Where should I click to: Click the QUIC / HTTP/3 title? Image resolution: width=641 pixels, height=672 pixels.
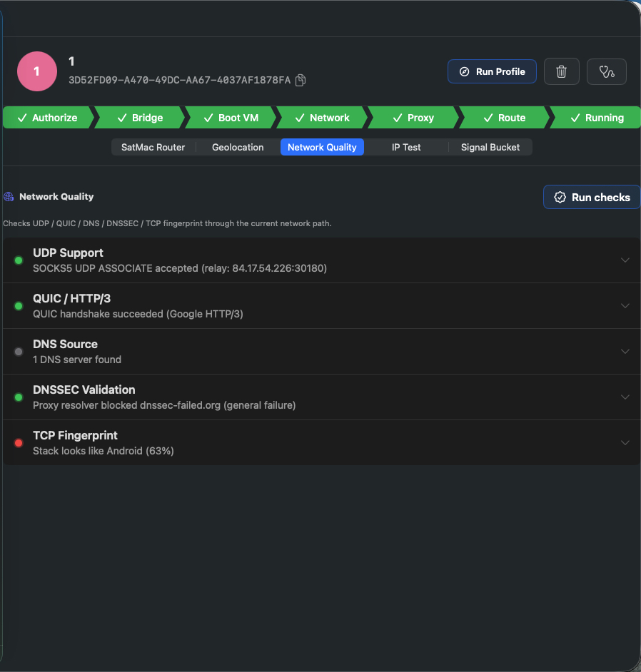point(71,298)
